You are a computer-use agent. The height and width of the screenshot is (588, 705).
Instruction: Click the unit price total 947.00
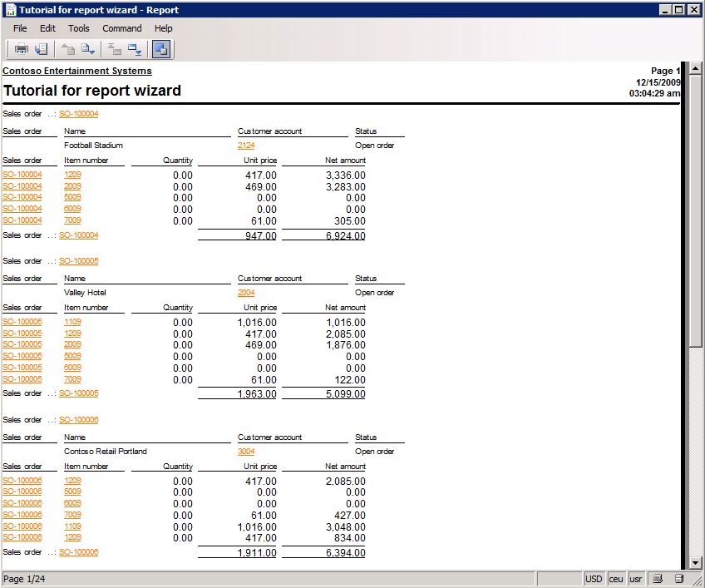260,235
